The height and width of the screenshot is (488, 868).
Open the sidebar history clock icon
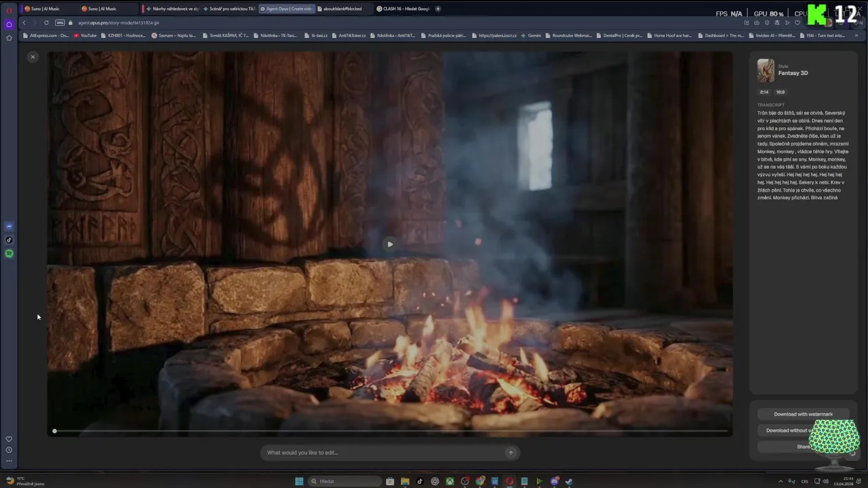tap(9, 450)
